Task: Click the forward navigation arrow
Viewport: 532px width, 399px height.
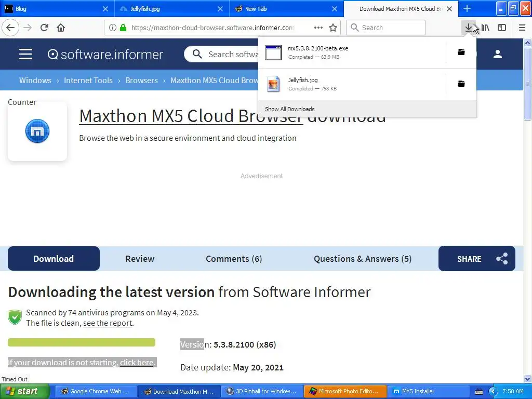Action: [x=28, y=28]
